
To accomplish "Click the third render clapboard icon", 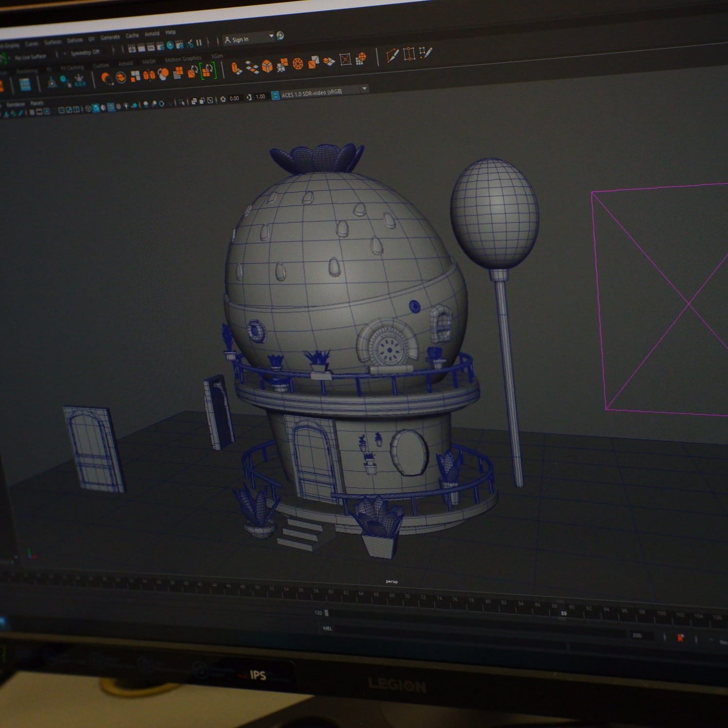I will tap(151, 48).
